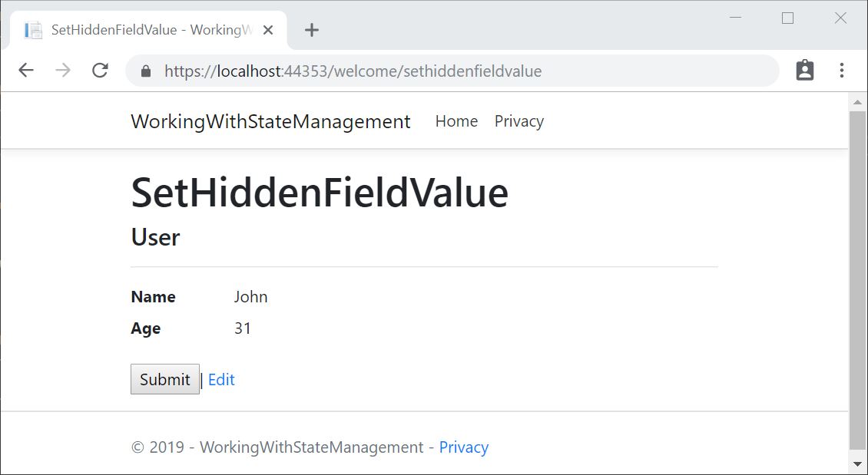Image resolution: width=868 pixels, height=475 pixels.
Task: Open a new browser tab
Action: point(311,29)
